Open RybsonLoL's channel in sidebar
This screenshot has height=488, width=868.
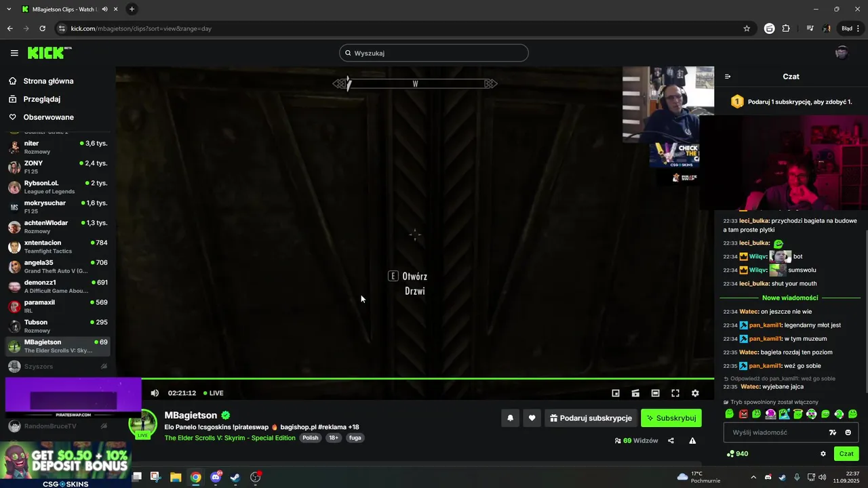click(57, 187)
